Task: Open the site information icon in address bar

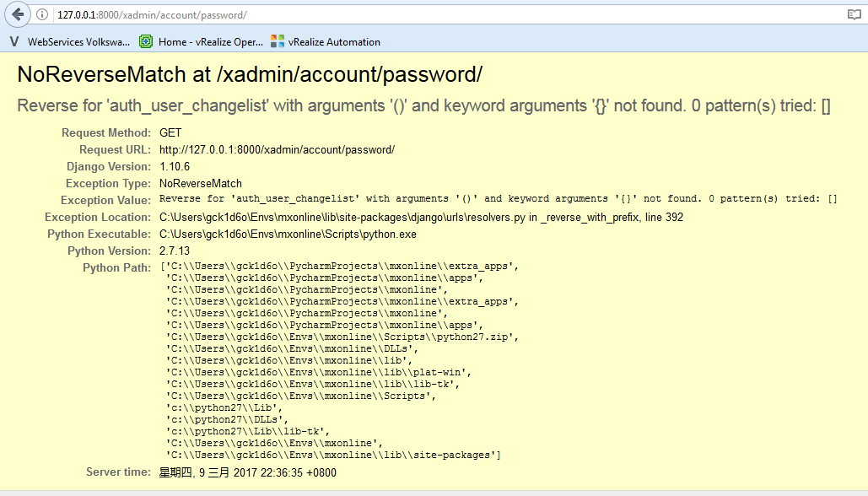Action: pos(42,15)
